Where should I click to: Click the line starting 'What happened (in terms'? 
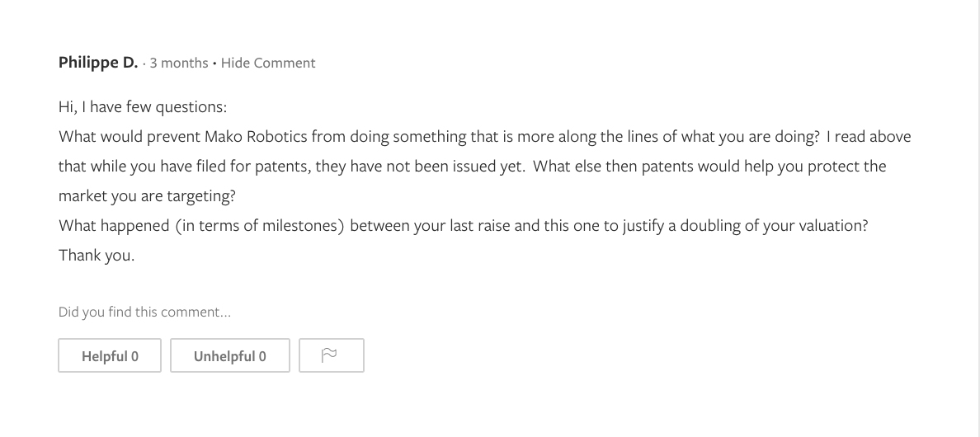462,226
